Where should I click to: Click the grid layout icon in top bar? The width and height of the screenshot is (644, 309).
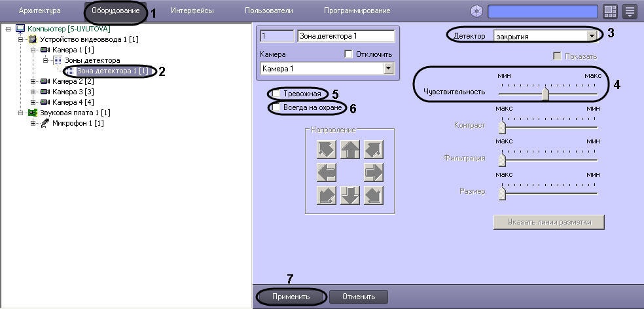(610, 11)
